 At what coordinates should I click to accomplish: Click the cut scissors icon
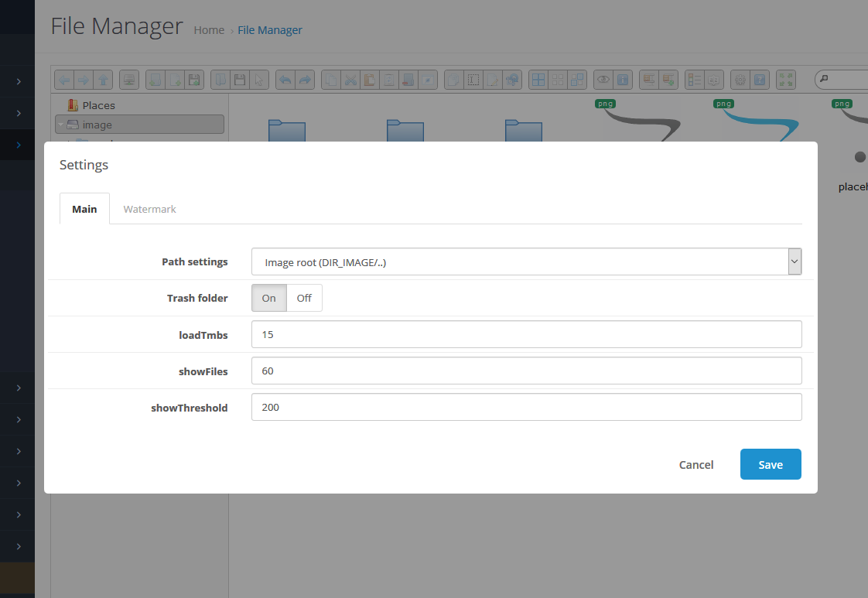[x=350, y=80]
